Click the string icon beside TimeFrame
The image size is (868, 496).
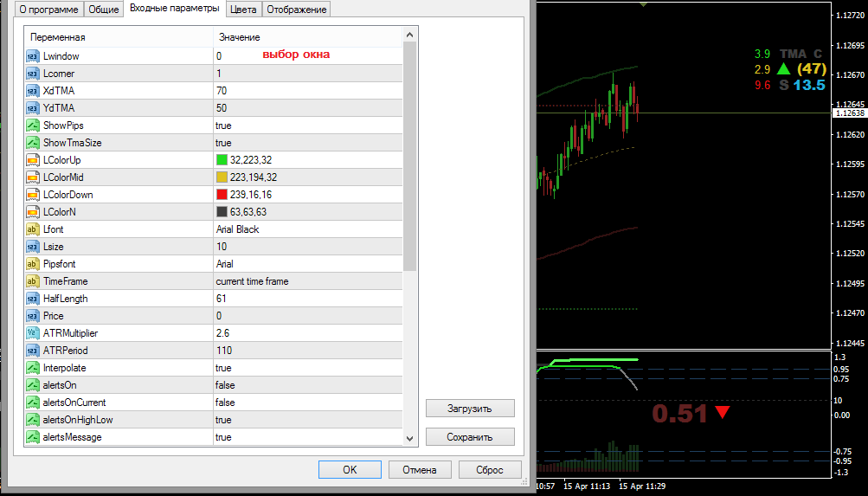33,281
